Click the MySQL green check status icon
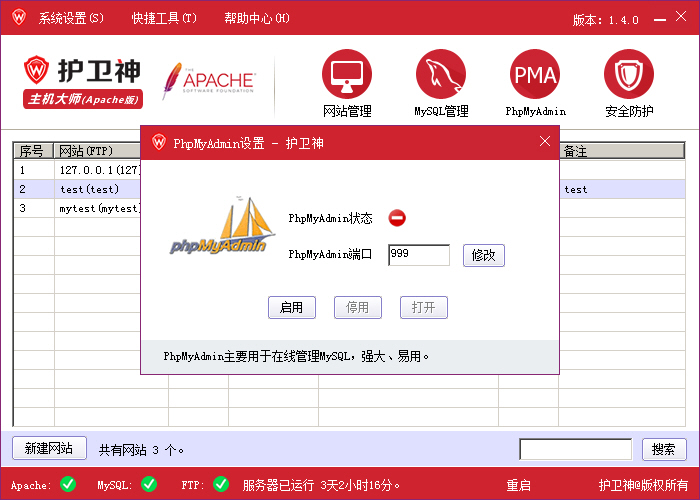 point(149,484)
